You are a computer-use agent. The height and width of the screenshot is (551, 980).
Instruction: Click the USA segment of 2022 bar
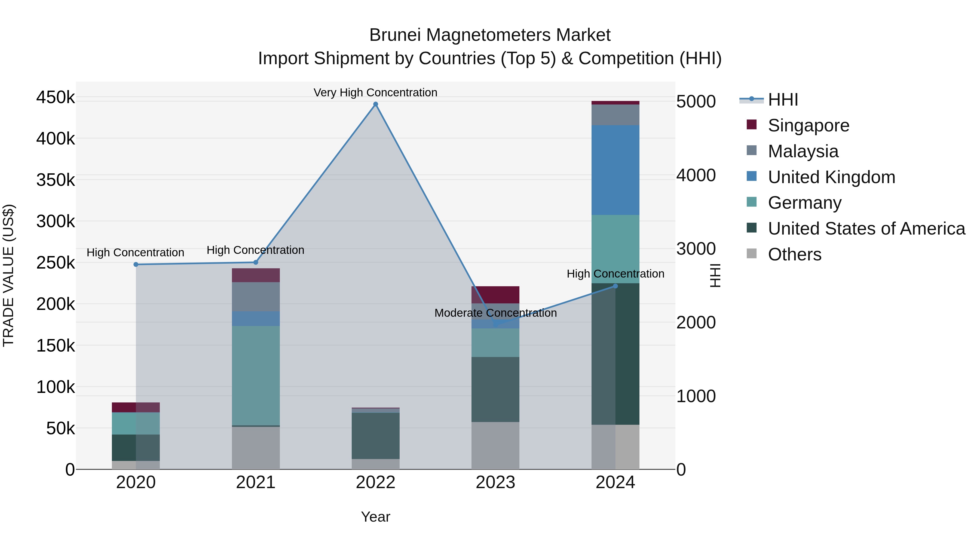pos(375,436)
